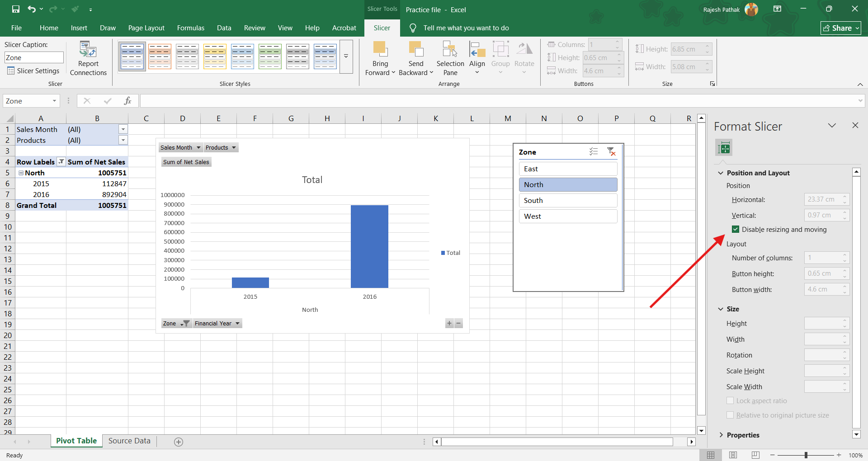The image size is (868, 461).
Task: Open Slicer Settings
Action: pos(33,71)
